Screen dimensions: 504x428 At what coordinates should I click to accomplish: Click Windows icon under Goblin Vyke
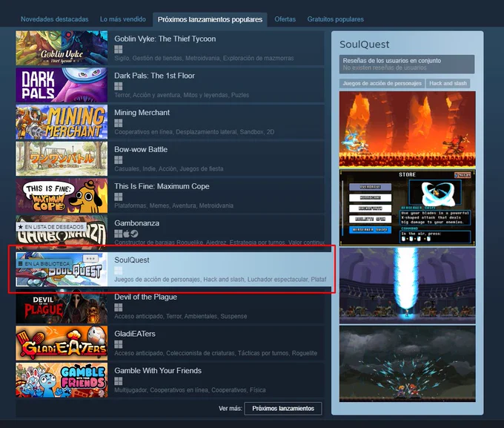tap(119, 49)
